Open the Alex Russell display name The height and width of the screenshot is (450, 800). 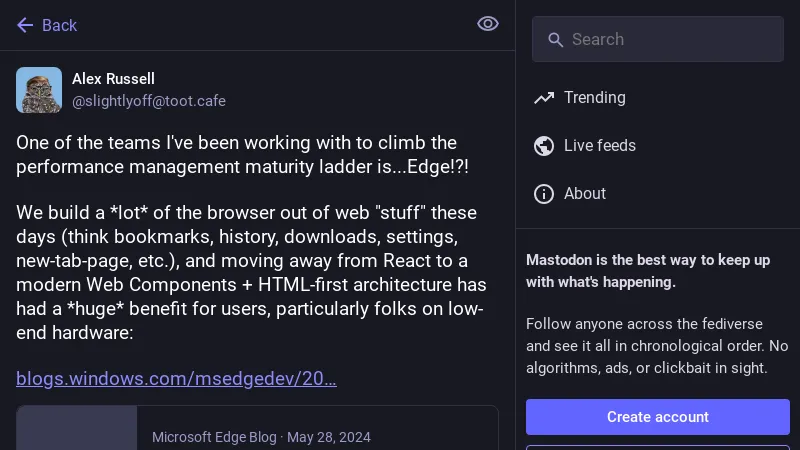(x=113, y=78)
